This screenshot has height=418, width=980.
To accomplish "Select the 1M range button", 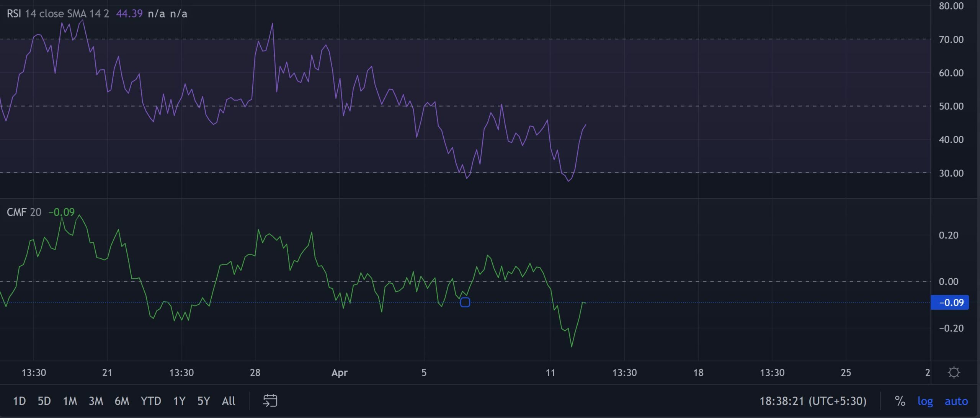I will click(x=71, y=401).
